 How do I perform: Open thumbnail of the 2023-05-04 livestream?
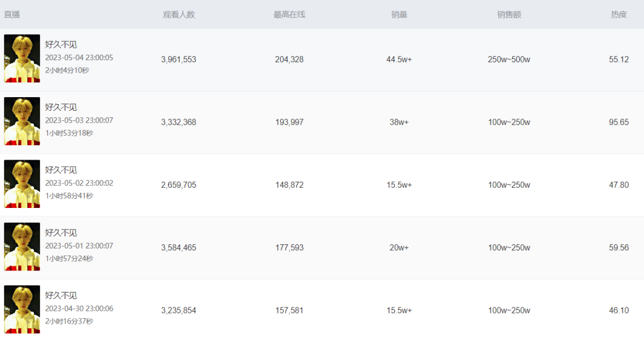tap(22, 58)
